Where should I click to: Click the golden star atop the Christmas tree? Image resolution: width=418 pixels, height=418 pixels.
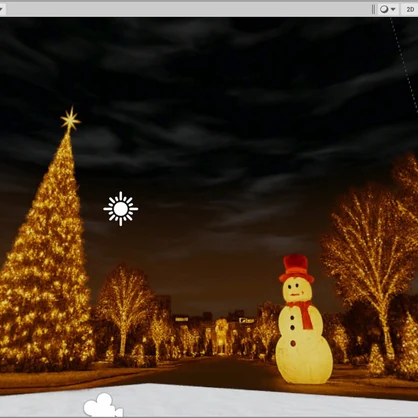tap(70, 120)
